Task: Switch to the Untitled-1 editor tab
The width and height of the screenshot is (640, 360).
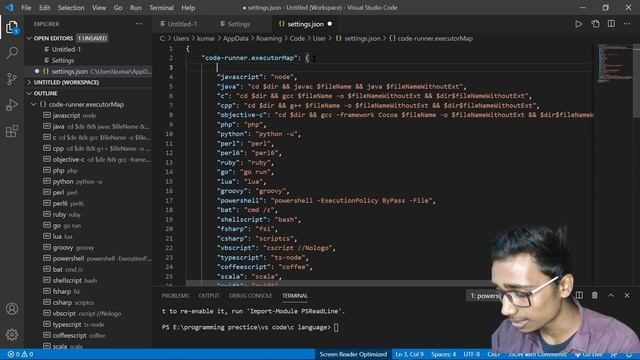Action: pyautogui.click(x=182, y=24)
